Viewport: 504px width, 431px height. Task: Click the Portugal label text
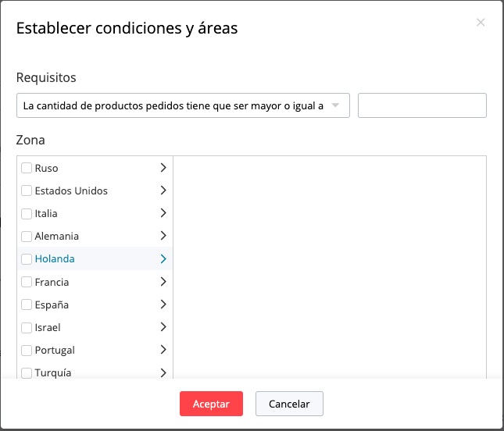point(55,351)
